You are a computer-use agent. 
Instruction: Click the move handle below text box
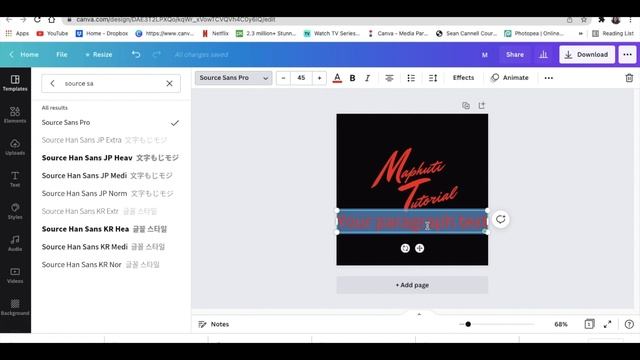[420, 248]
